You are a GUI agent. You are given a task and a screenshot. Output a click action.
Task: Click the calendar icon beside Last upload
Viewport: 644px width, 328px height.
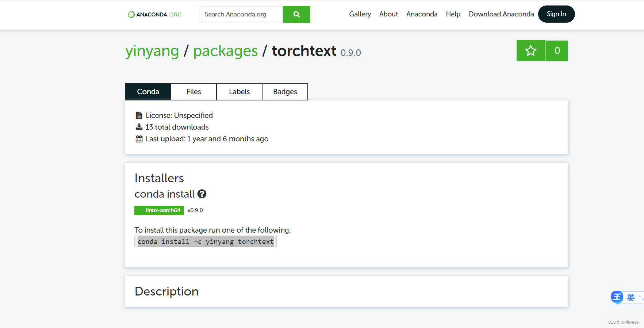point(139,139)
